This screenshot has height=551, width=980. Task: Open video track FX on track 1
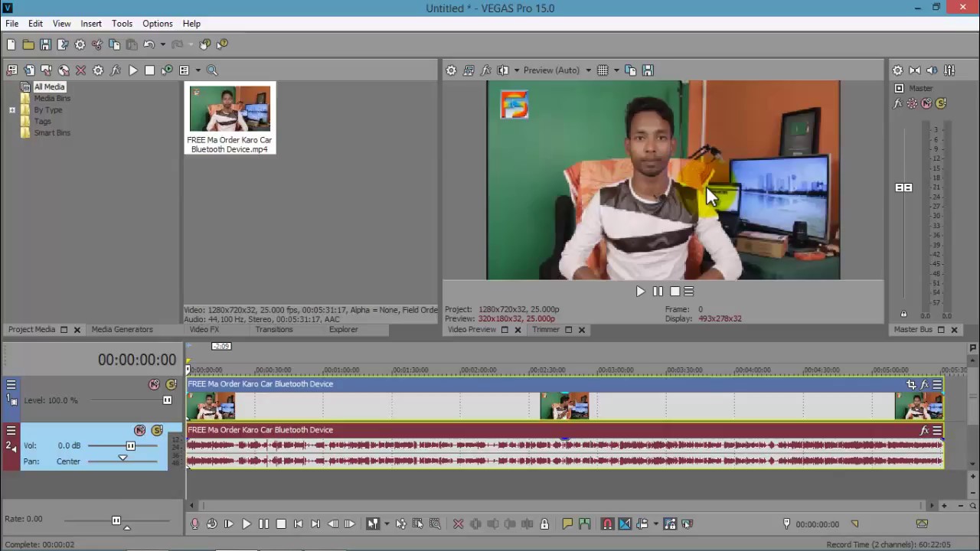coord(924,385)
